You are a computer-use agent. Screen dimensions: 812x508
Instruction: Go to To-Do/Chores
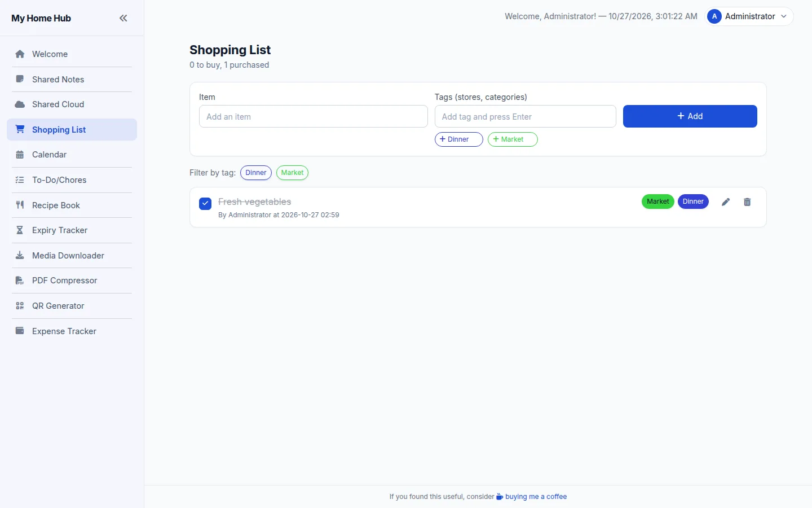point(72,180)
